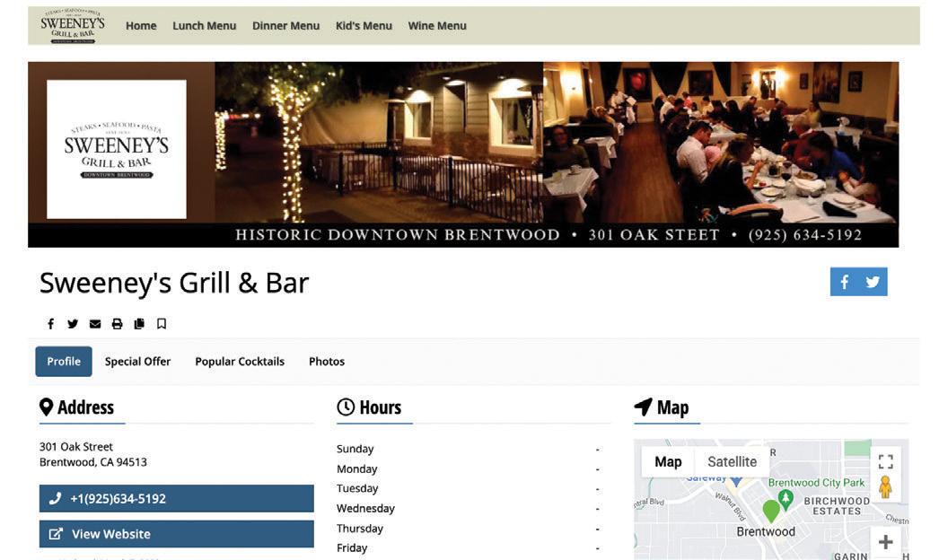Zoom in on the map with plus
The image size is (939, 560).
[886, 543]
